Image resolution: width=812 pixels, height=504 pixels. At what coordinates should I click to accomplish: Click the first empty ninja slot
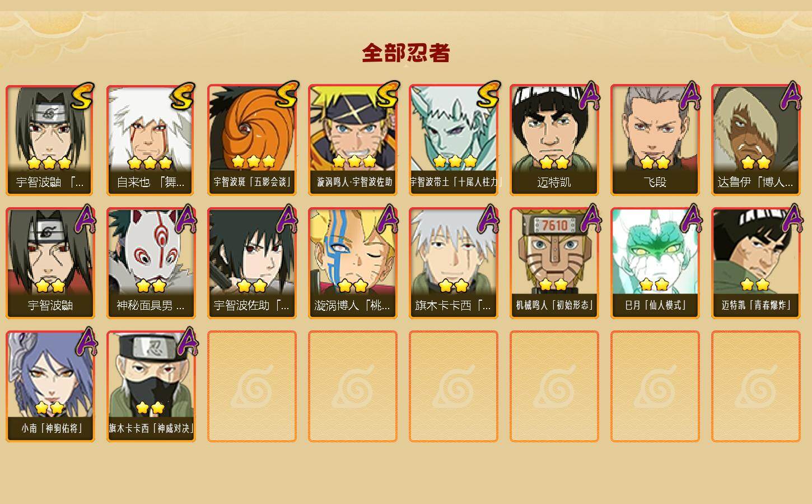coord(252,386)
